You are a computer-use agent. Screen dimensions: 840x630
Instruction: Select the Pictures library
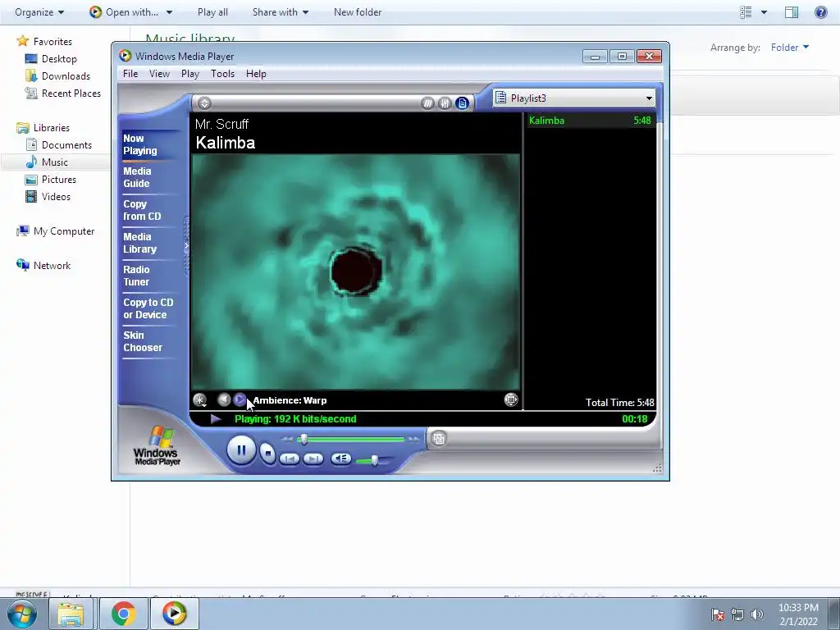pyautogui.click(x=51, y=180)
